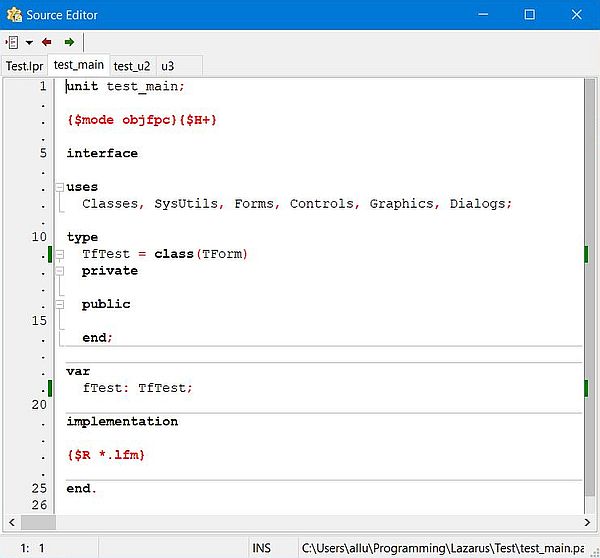
Task: Click the red jump back arrow
Action: point(47,42)
